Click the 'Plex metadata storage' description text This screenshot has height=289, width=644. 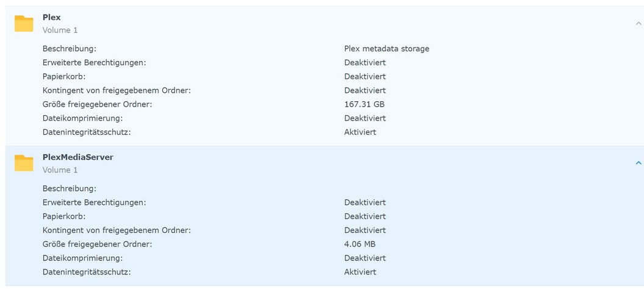pyautogui.click(x=387, y=49)
